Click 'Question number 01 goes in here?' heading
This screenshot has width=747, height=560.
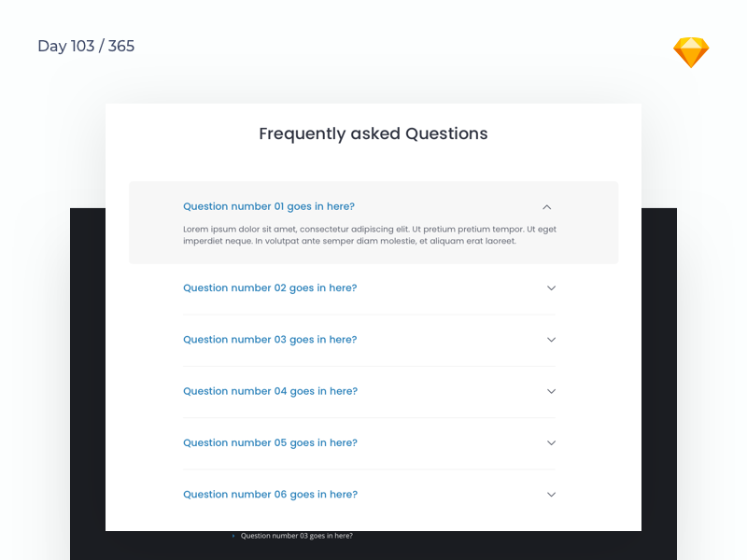click(269, 206)
